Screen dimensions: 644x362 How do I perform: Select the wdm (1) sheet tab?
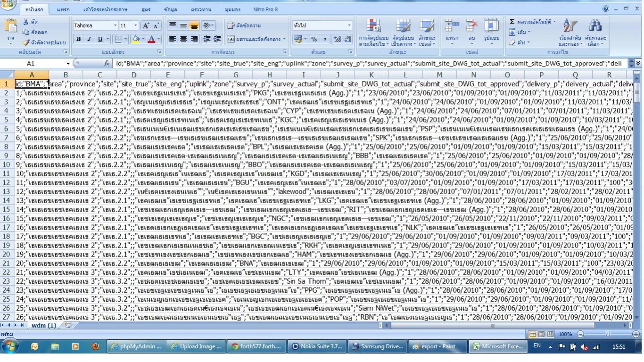pyautogui.click(x=43, y=325)
